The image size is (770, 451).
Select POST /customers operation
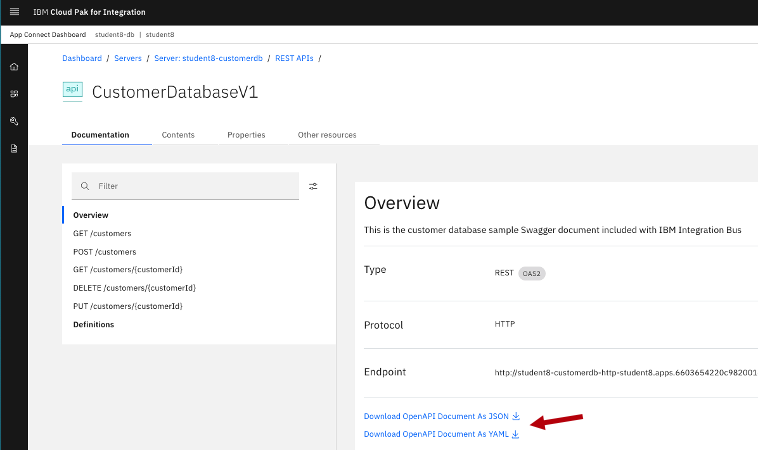point(105,252)
